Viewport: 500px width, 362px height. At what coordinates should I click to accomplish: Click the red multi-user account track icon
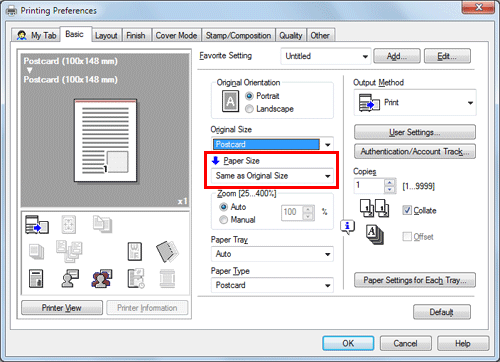102,279
